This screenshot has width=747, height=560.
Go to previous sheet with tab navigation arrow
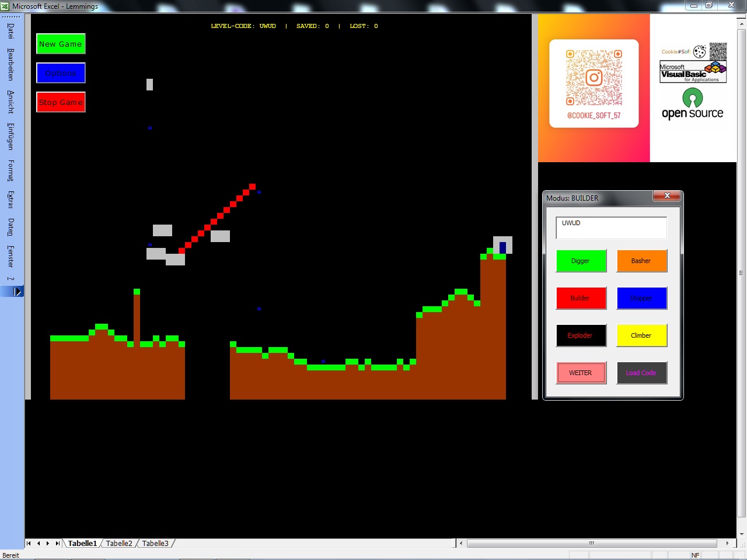coord(39,543)
